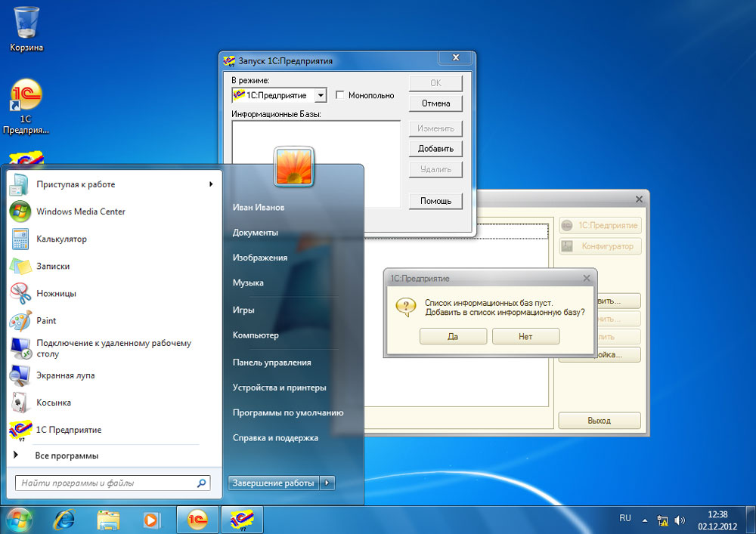Click the Start orb button
Image resolution: width=756 pixels, height=534 pixels.
click(20, 520)
